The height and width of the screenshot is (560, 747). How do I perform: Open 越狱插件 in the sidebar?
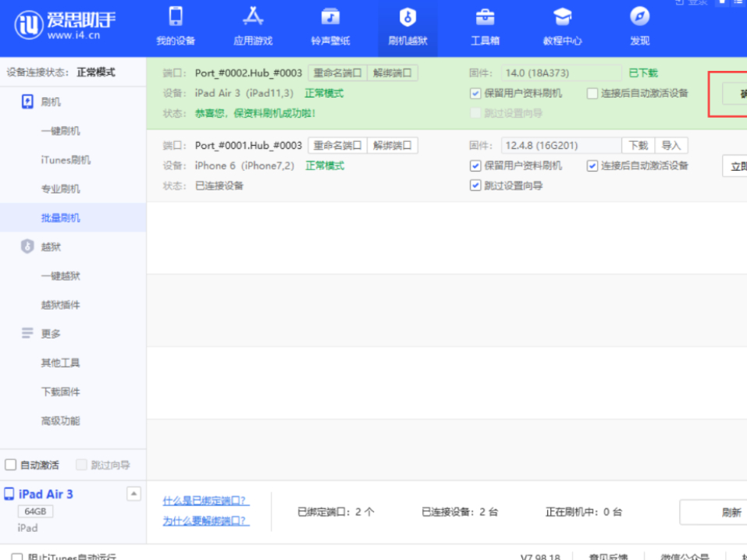[61, 305]
